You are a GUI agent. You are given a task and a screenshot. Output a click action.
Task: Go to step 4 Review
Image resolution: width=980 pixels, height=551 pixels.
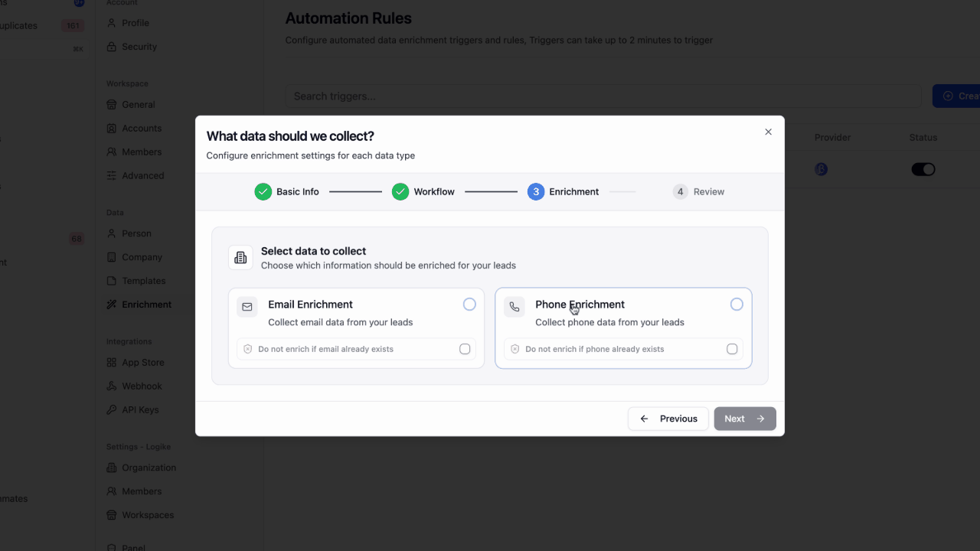coord(698,191)
